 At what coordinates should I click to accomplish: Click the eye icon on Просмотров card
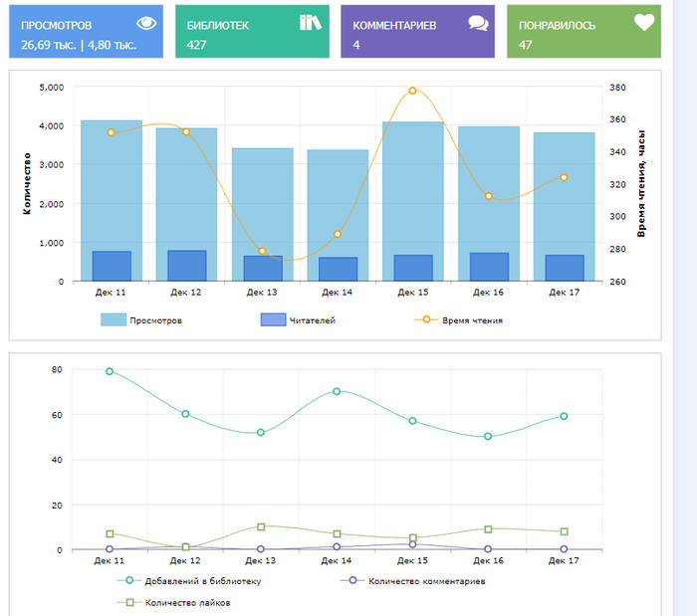click(146, 23)
